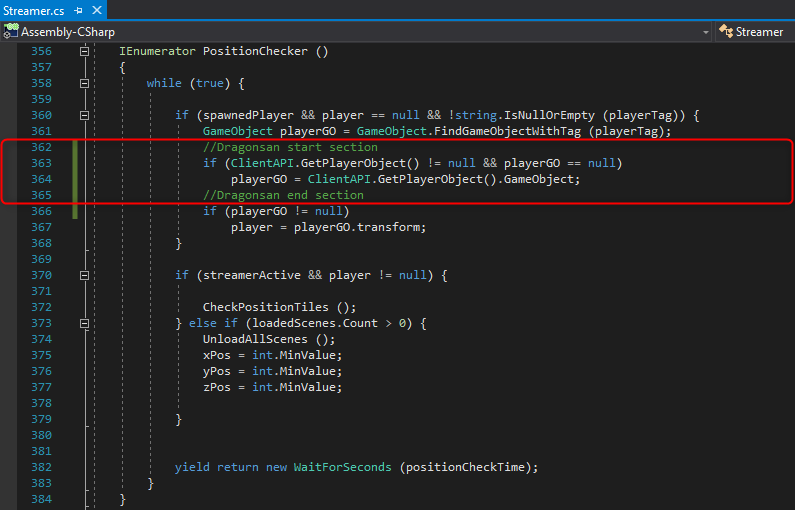Collapse the else if loadedScenes block
This screenshot has height=510, width=795.
pyautogui.click(x=85, y=323)
